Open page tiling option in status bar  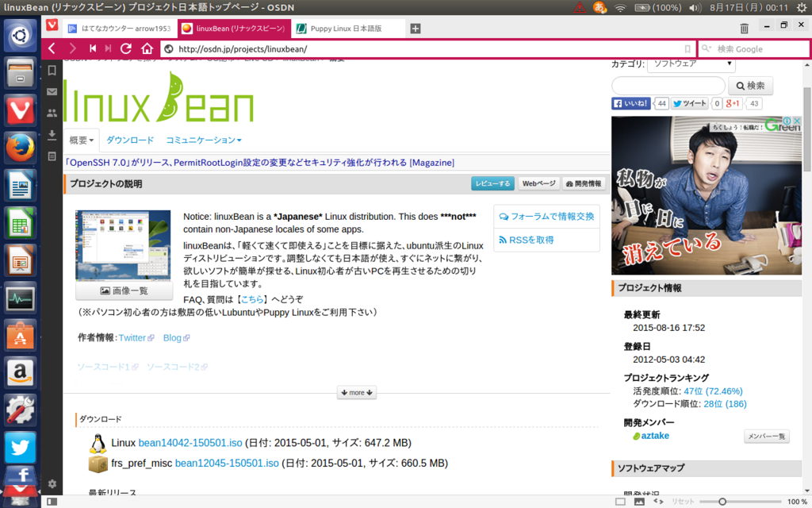[x=620, y=502]
